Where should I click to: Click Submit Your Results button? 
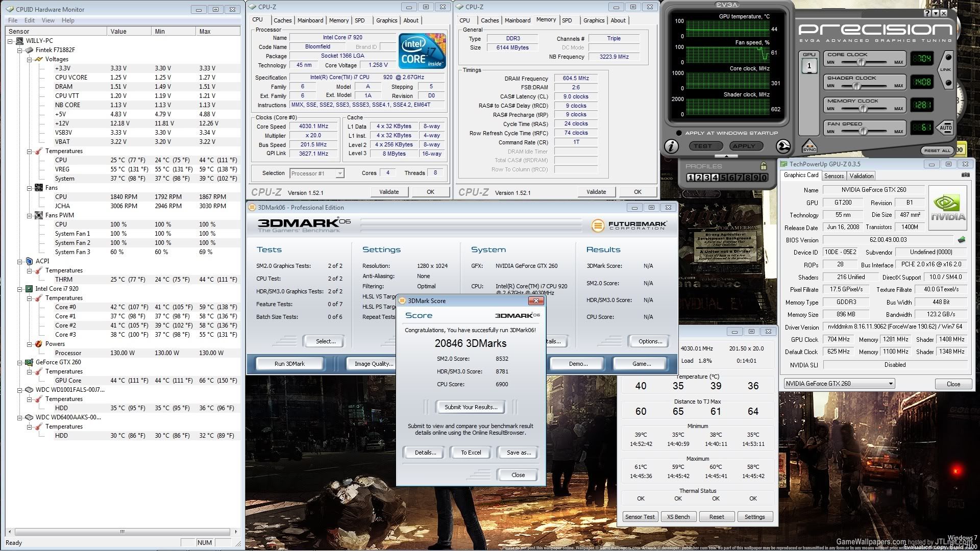click(471, 407)
